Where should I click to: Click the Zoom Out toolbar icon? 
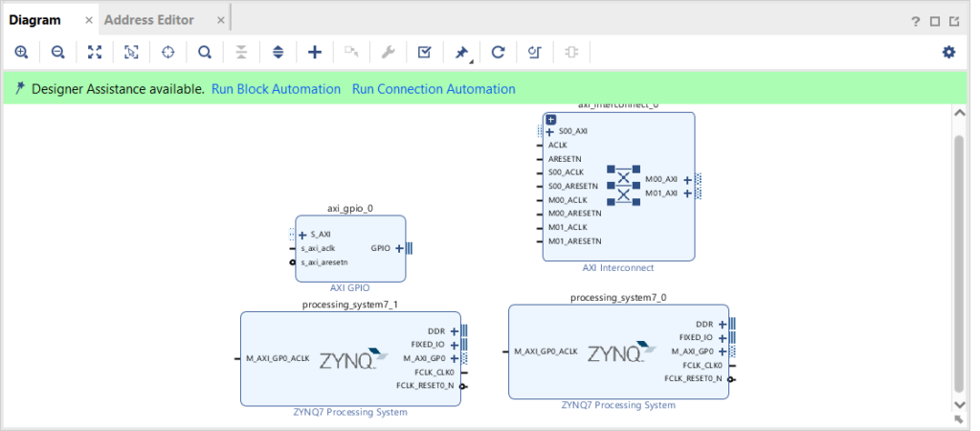click(x=57, y=53)
